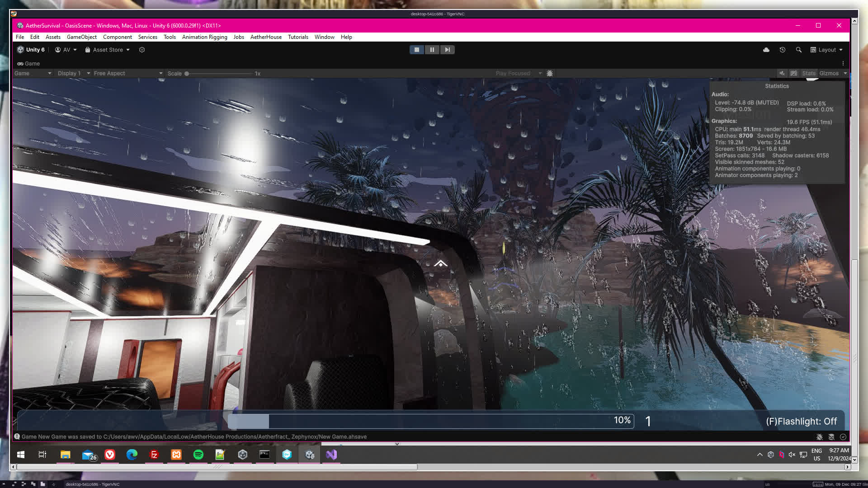Toggle Gizmos in the Game view
Screen dimensions: 868x488
click(829, 73)
